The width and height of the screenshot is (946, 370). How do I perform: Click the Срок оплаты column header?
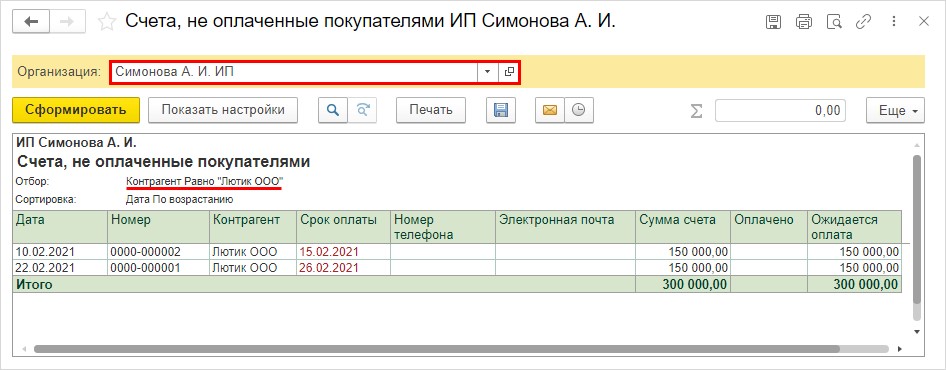click(x=343, y=227)
